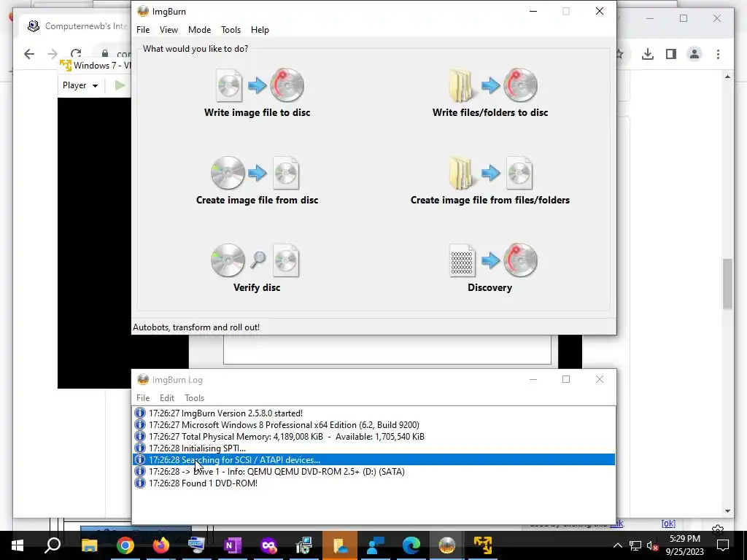Image resolution: width=747 pixels, height=560 pixels.
Task: Click green play button in VMware Player
Action: click(x=120, y=85)
